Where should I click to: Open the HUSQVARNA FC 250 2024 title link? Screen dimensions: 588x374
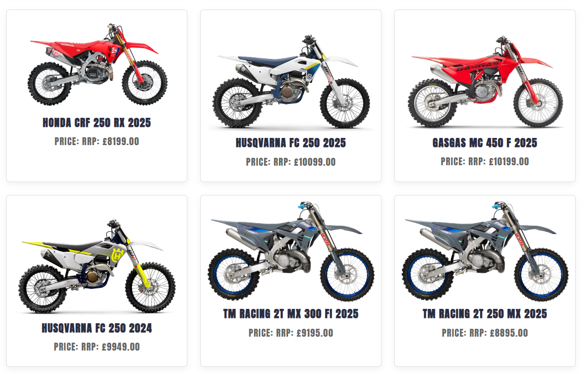pyautogui.click(x=97, y=329)
